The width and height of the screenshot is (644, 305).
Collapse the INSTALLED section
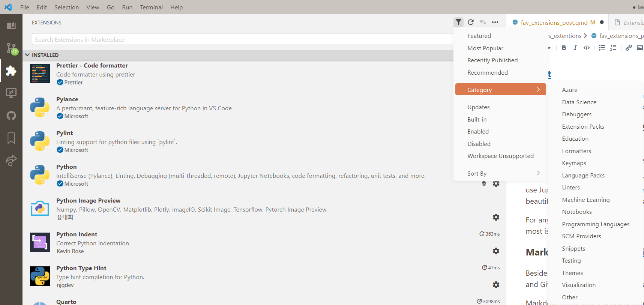click(27, 55)
